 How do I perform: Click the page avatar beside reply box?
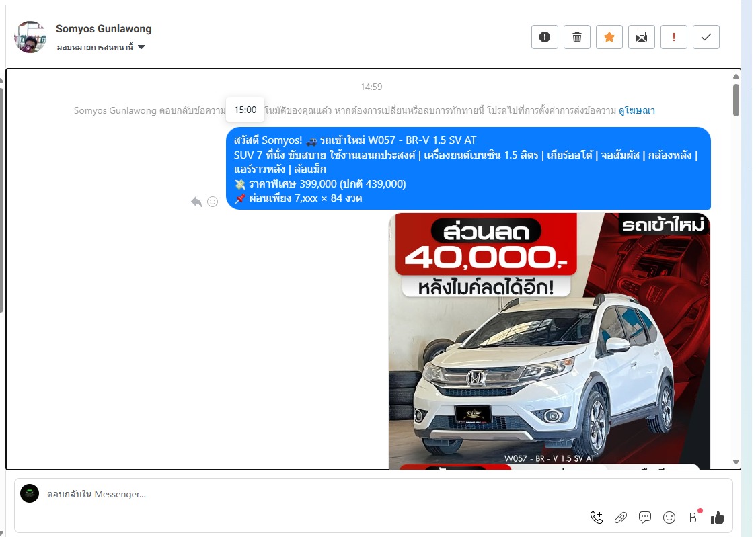click(30, 493)
